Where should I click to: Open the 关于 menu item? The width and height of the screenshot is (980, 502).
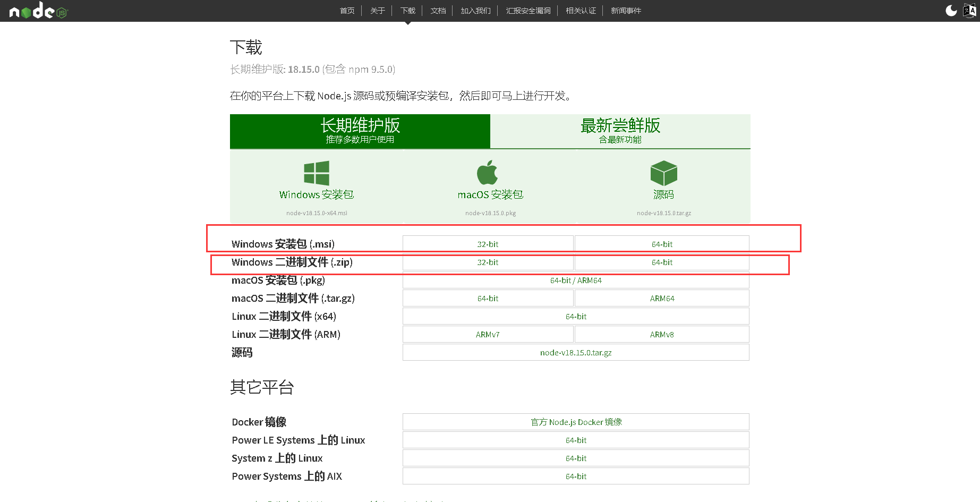tap(378, 11)
